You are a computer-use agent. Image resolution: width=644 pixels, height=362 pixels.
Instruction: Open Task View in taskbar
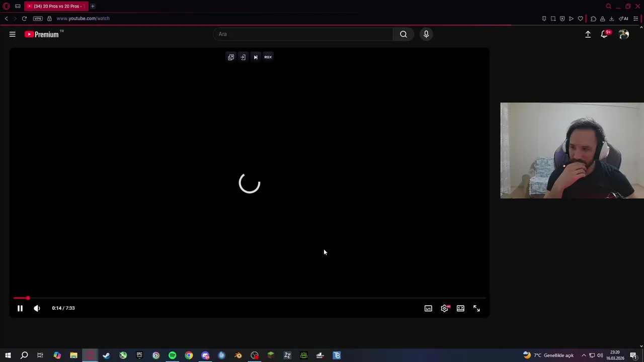[40, 355]
